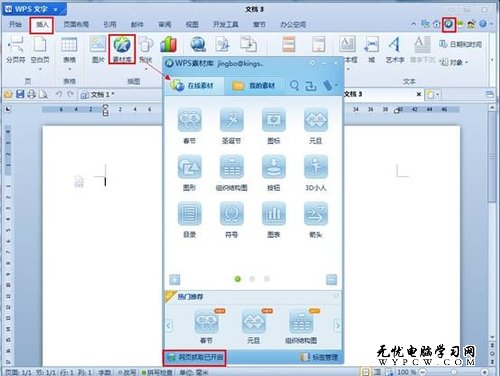The image size is (500, 376).
Task: Select the 开发工具 ribbon tab
Action: click(226, 24)
